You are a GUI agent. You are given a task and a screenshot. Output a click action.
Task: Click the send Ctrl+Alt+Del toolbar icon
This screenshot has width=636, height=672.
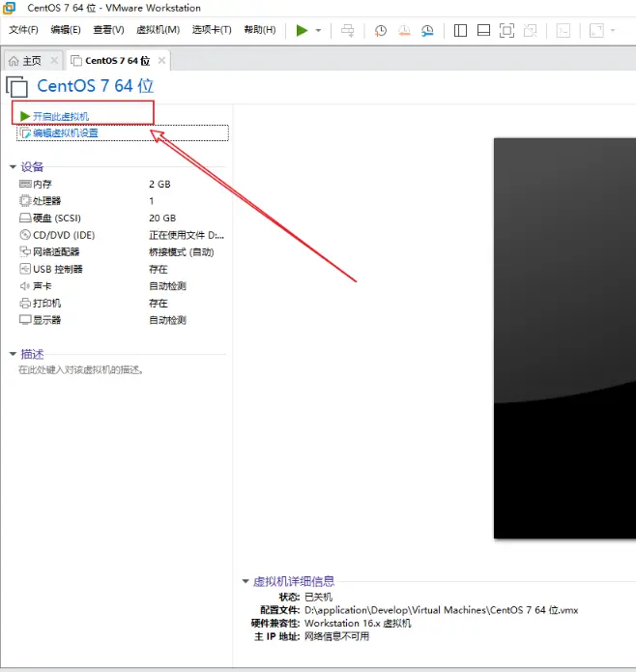[x=348, y=31]
